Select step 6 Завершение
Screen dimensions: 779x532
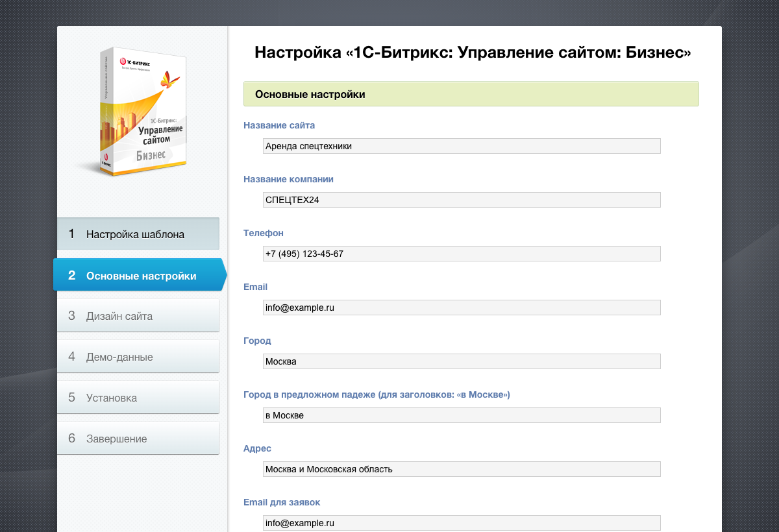click(138, 439)
